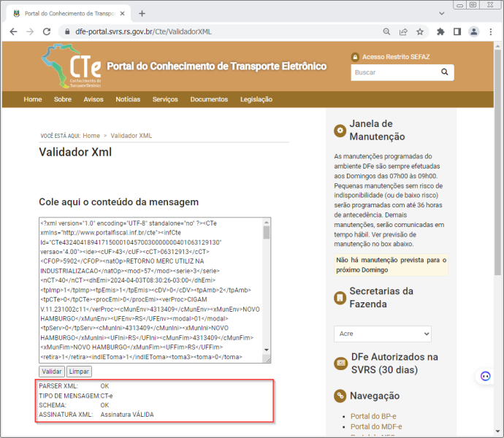Click the Validador Xml heading
The height and width of the screenshot is (438, 504).
pos(75,152)
